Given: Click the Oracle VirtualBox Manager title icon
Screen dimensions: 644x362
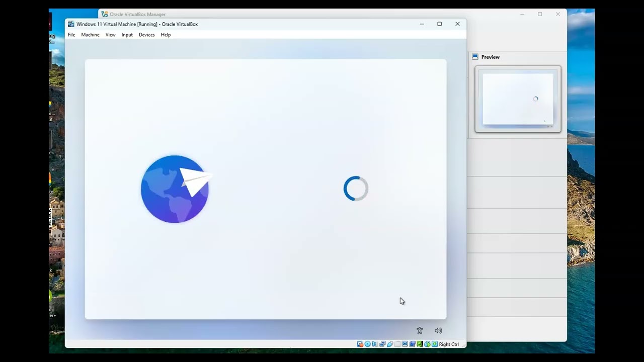Looking at the screenshot, I should (x=105, y=14).
